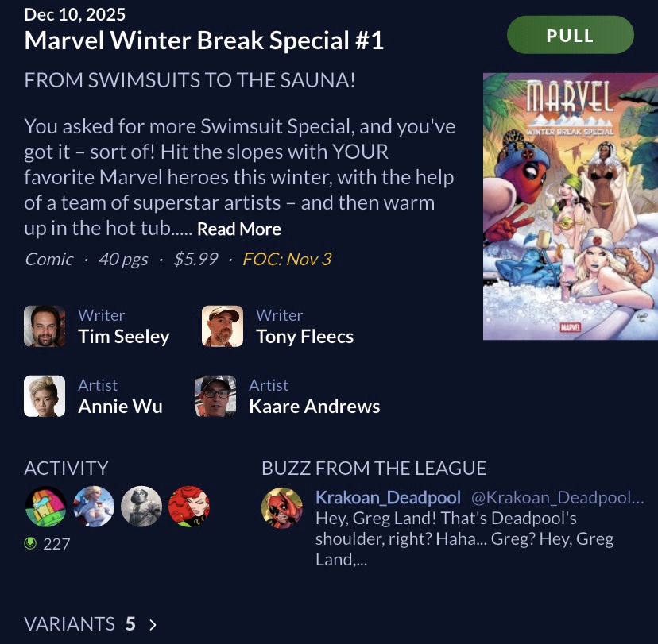Screen dimensions: 658x644
Task: Open Krakoan_Deadpool username link
Action: tap(388, 498)
